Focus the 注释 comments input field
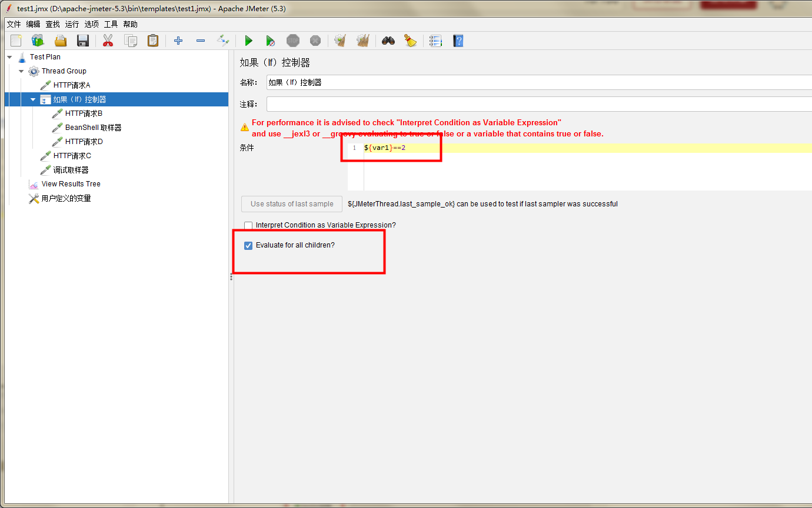812x508 pixels. click(x=539, y=104)
